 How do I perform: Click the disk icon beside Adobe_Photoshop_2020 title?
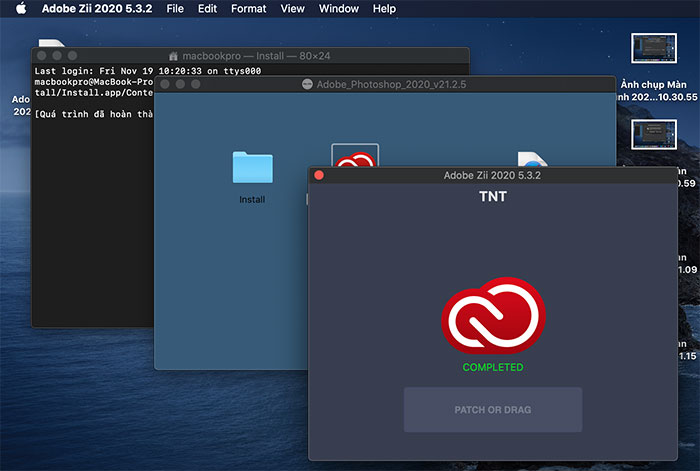click(308, 85)
